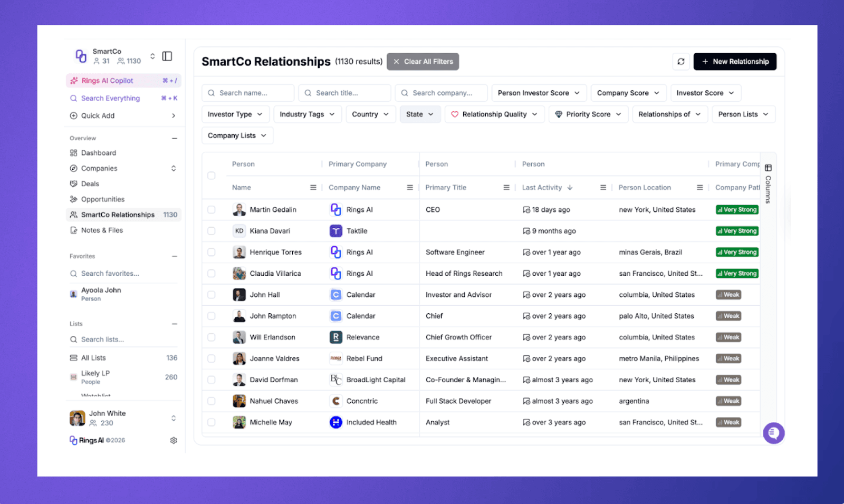Go to Notes & Files section

[102, 230]
